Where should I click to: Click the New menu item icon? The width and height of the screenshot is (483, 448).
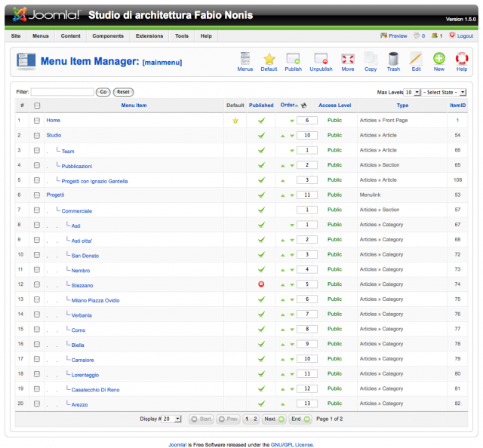(x=438, y=59)
